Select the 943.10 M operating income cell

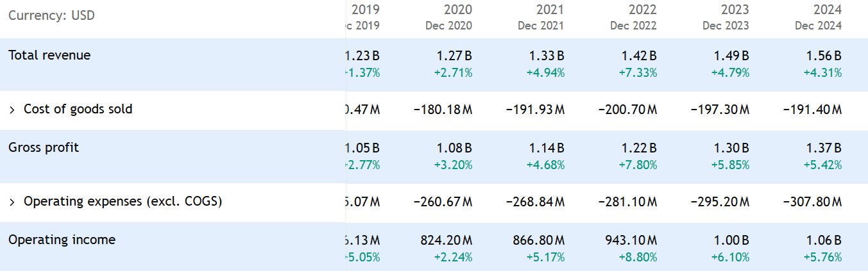tap(631, 240)
